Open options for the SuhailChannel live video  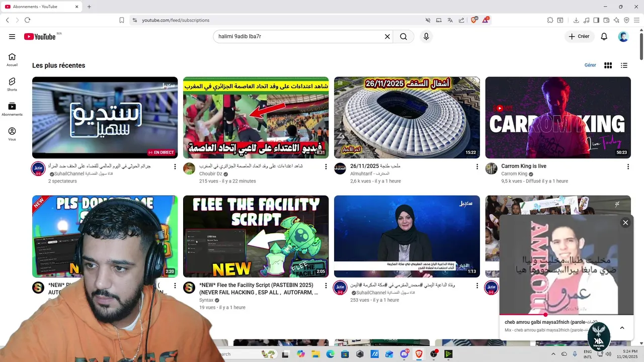coord(175,166)
